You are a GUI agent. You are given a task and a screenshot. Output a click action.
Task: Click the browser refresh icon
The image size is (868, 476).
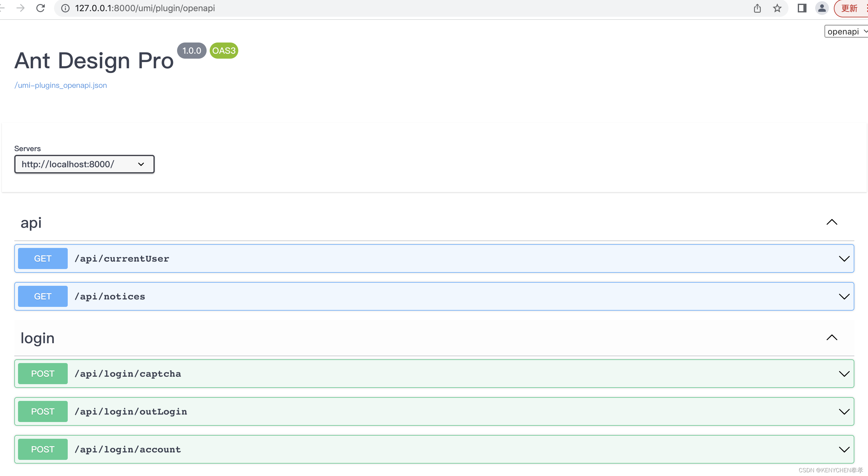(x=39, y=8)
